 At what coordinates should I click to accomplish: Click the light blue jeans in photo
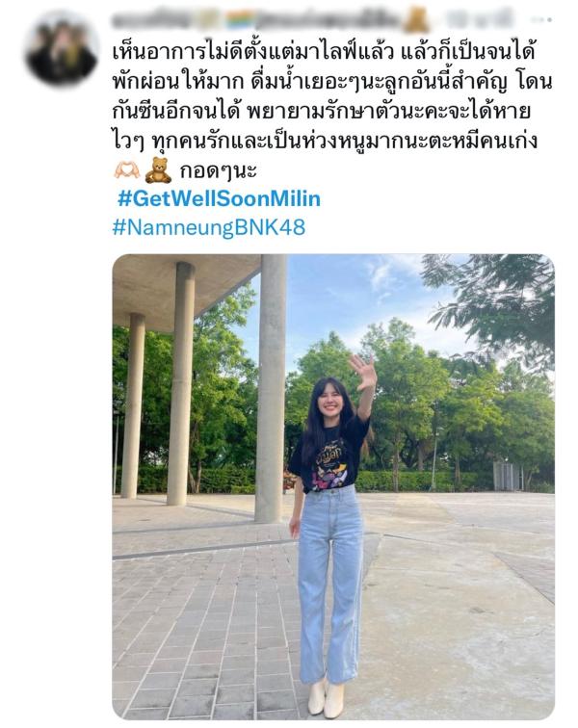point(329,584)
